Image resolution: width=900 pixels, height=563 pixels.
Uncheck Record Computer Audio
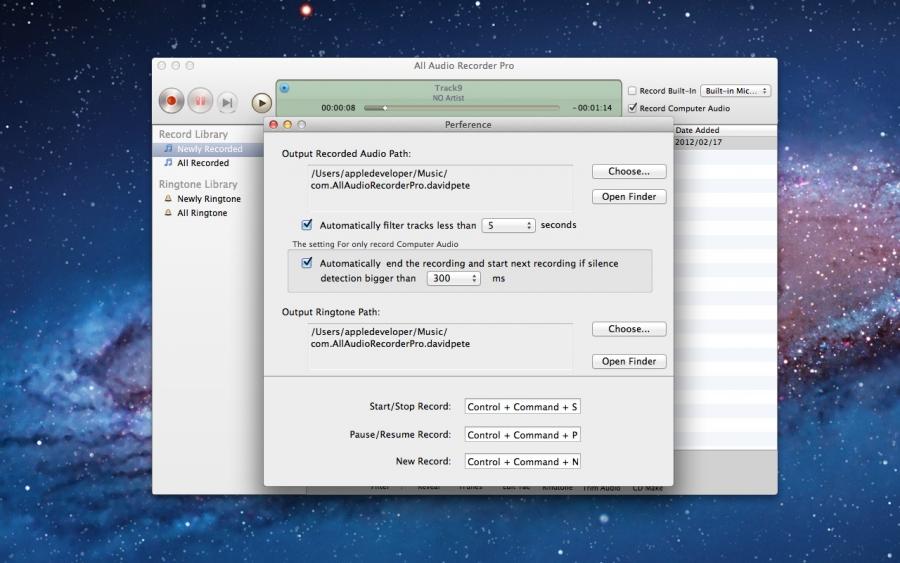[x=633, y=108]
